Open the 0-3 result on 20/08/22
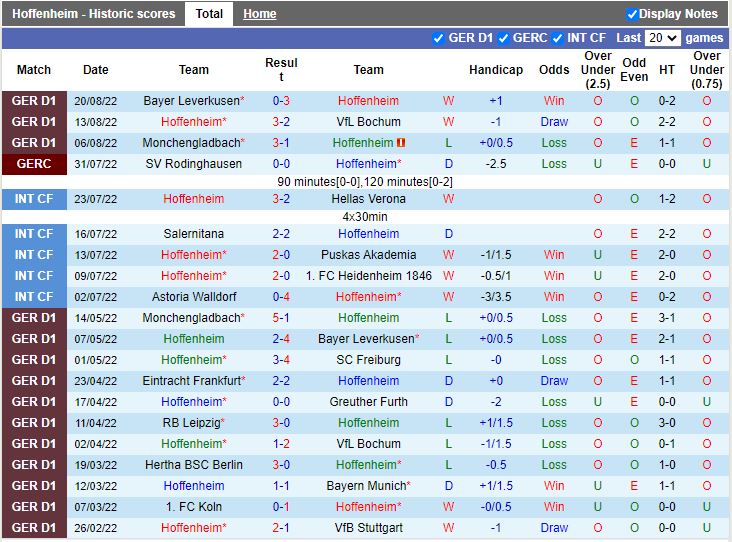The height and width of the screenshot is (542, 732). pyautogui.click(x=281, y=101)
